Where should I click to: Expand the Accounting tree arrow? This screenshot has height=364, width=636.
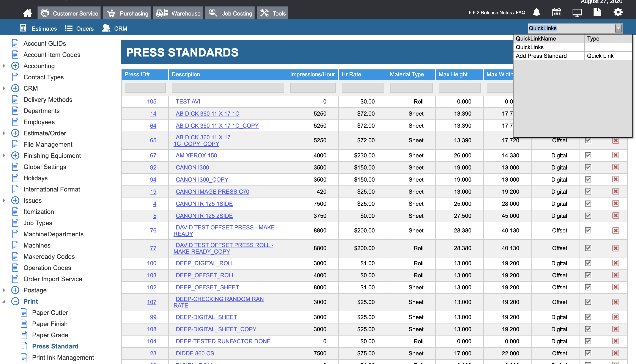point(4,66)
